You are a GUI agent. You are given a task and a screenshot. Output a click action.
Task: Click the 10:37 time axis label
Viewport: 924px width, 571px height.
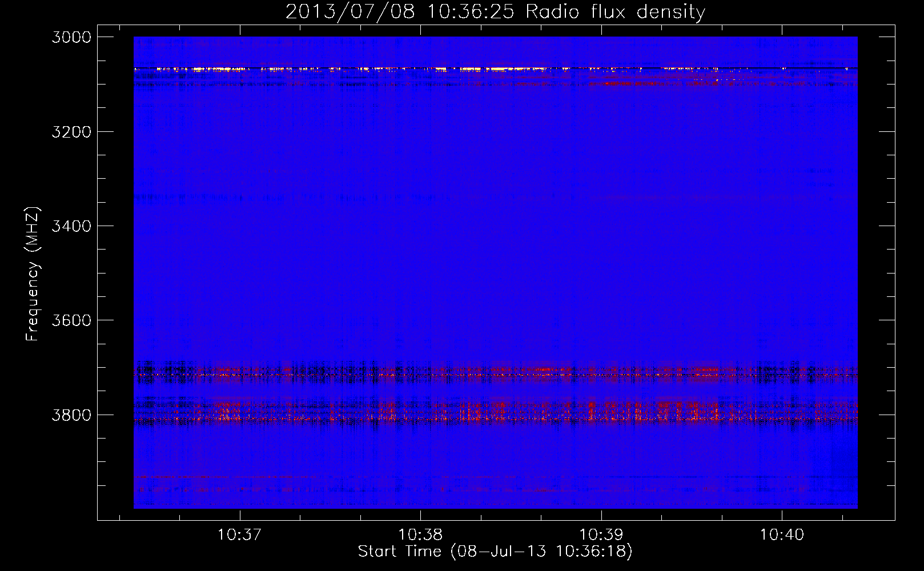pos(239,534)
